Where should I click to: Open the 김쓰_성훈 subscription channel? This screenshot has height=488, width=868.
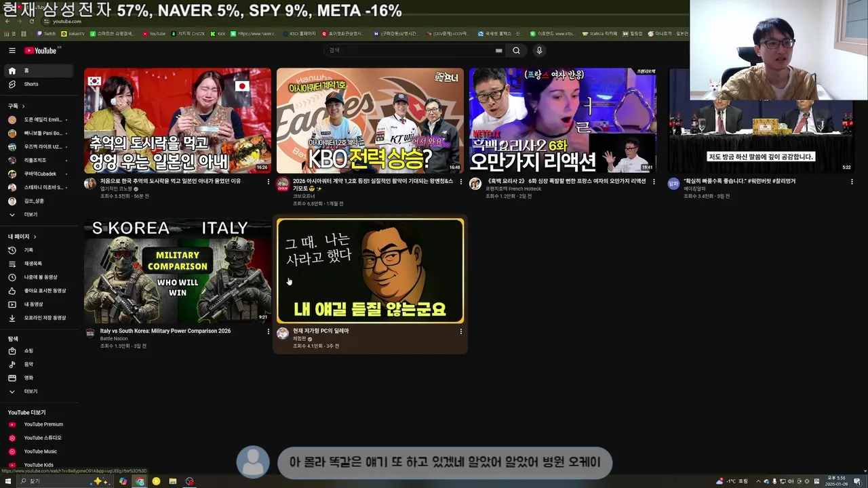click(39, 201)
